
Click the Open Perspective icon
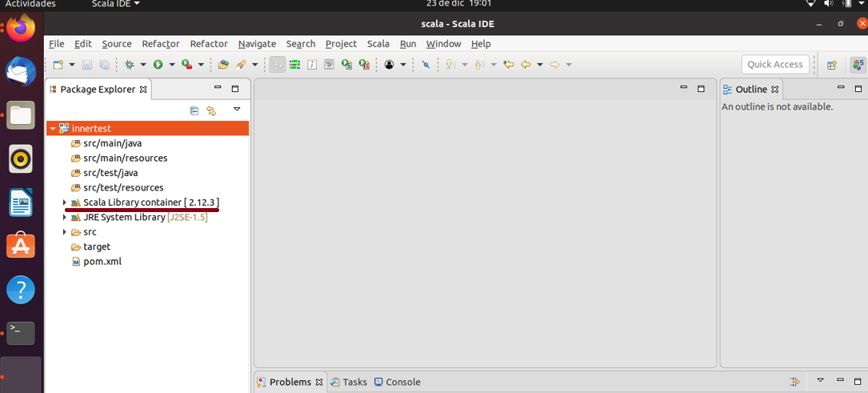831,65
